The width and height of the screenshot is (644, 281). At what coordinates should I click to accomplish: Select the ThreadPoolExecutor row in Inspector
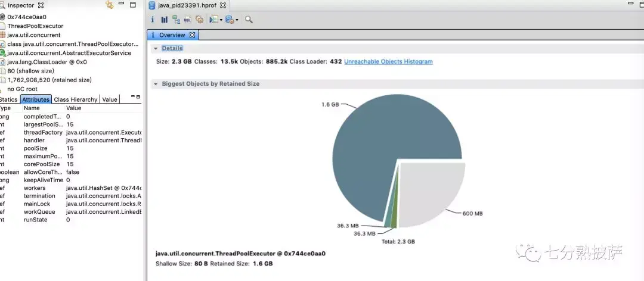pyautogui.click(x=70, y=26)
